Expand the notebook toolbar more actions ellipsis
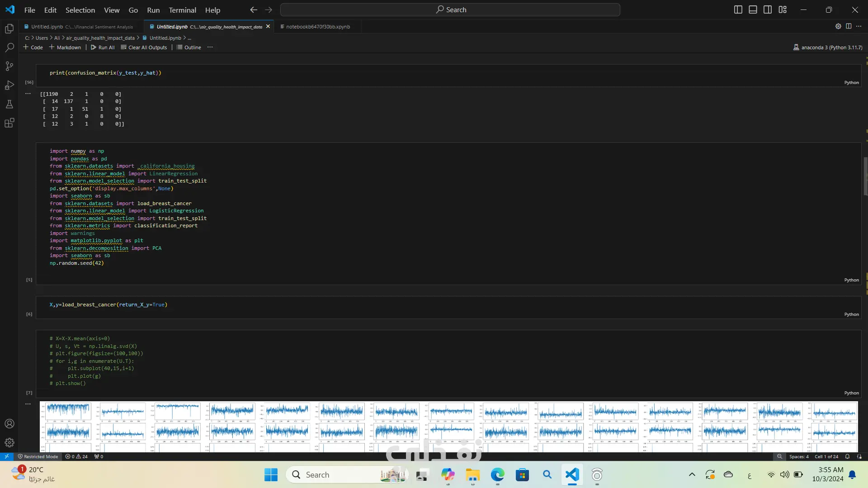The image size is (868, 488). click(210, 47)
